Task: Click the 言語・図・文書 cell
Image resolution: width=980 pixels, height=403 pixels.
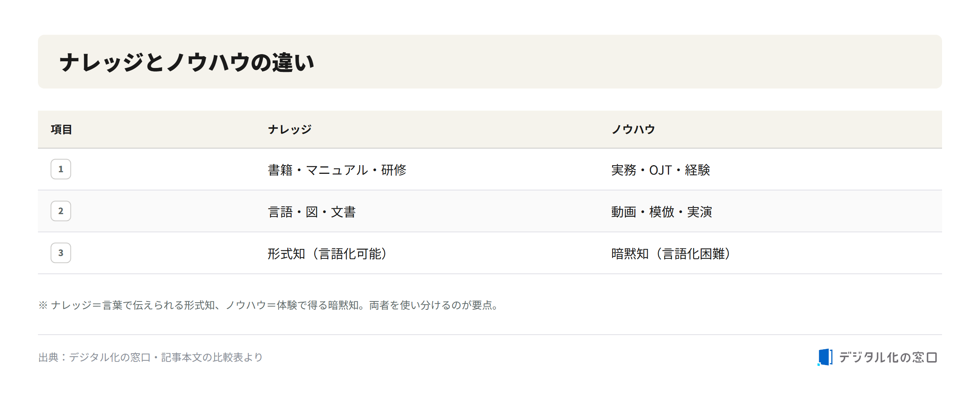Action: coord(312,212)
